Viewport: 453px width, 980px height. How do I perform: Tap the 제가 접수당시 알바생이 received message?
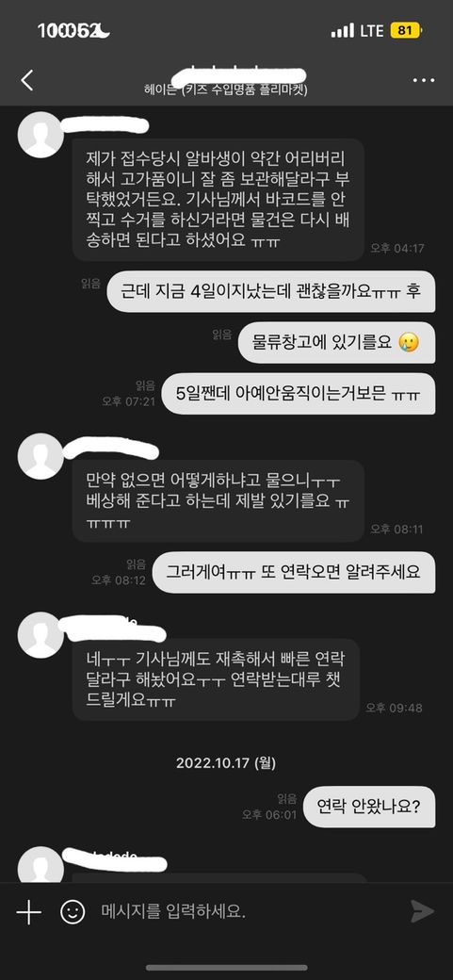(218, 200)
